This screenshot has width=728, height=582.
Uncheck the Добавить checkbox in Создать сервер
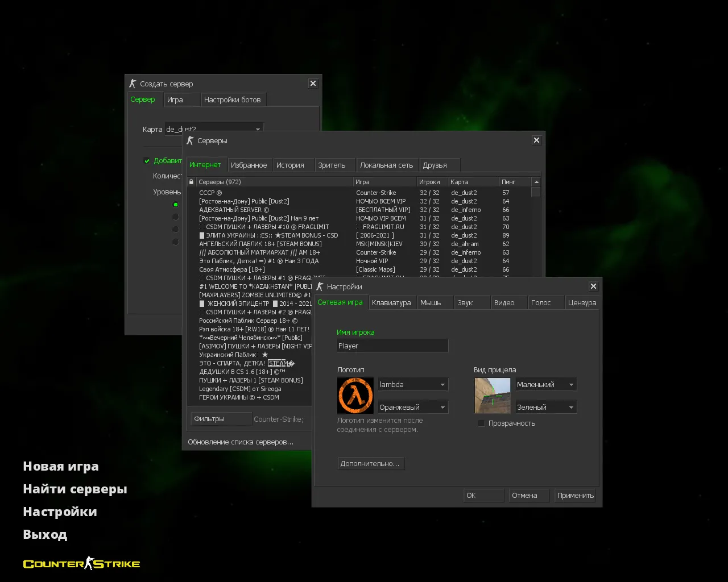tap(147, 161)
